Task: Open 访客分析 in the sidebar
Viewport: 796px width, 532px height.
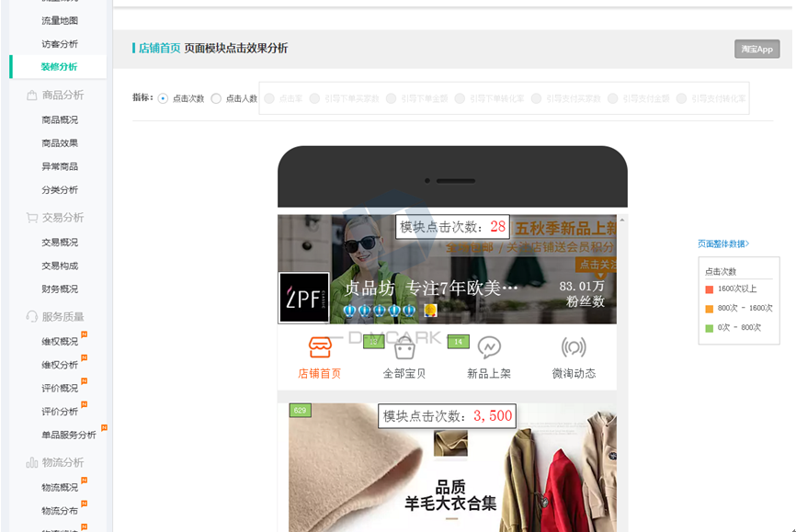Action: [60, 44]
